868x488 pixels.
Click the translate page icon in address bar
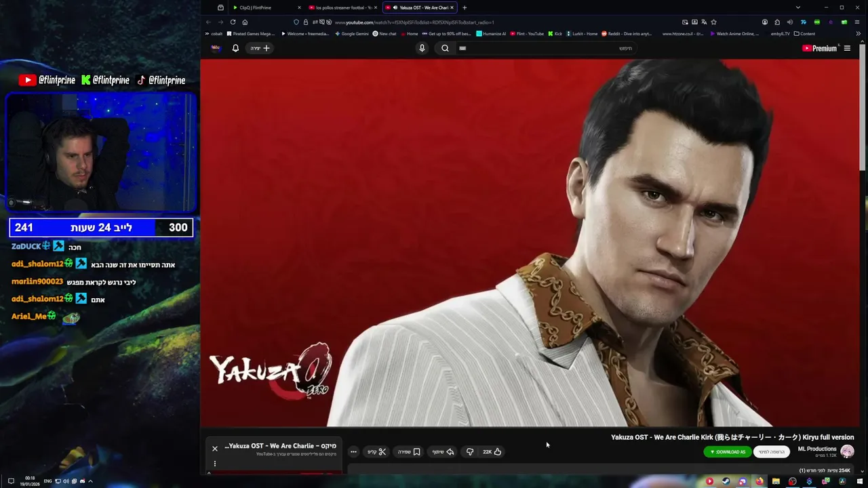click(705, 22)
